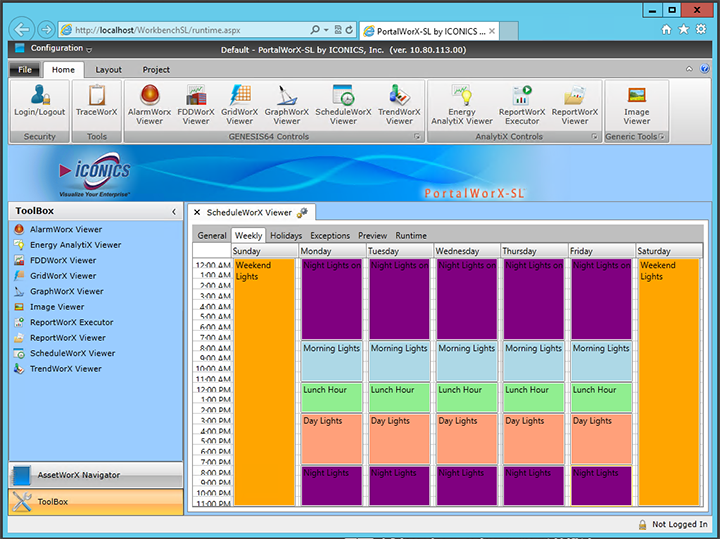Open the Exceptions schedule tab
The width and height of the screenshot is (720, 539).
click(x=330, y=236)
